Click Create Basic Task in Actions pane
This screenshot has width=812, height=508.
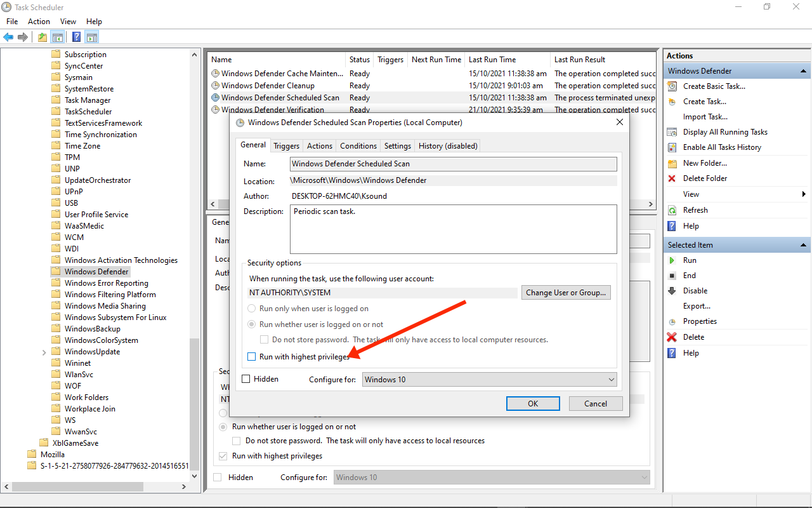(714, 86)
